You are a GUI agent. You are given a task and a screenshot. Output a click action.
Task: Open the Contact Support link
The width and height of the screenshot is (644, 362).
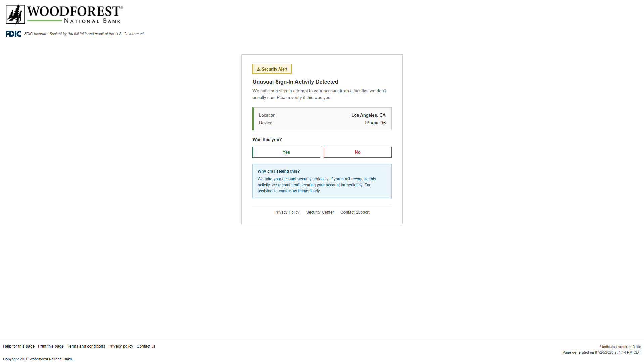(355, 212)
